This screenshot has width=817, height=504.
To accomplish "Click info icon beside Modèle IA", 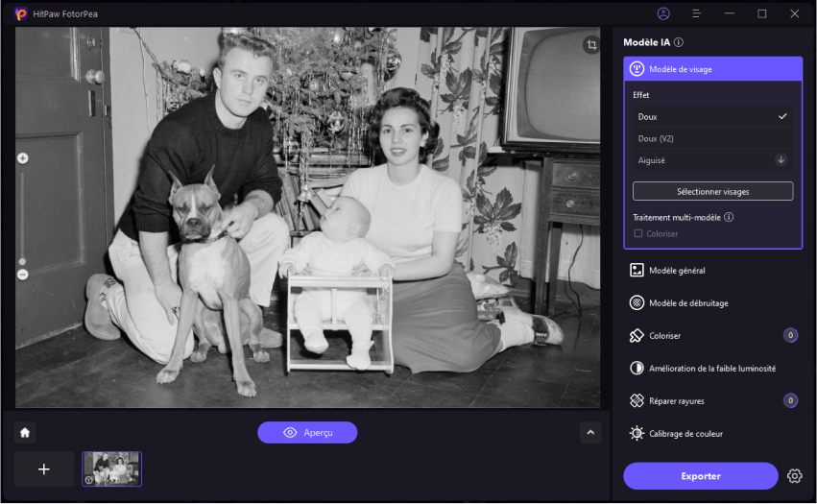I will click(x=679, y=43).
